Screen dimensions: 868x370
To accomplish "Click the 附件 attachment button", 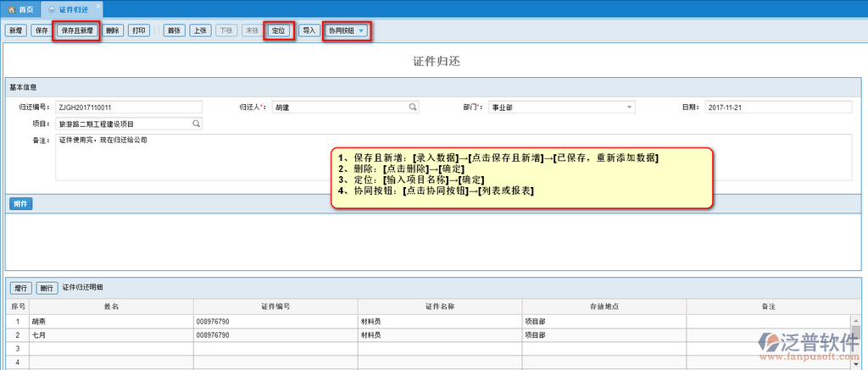I will coord(21,204).
